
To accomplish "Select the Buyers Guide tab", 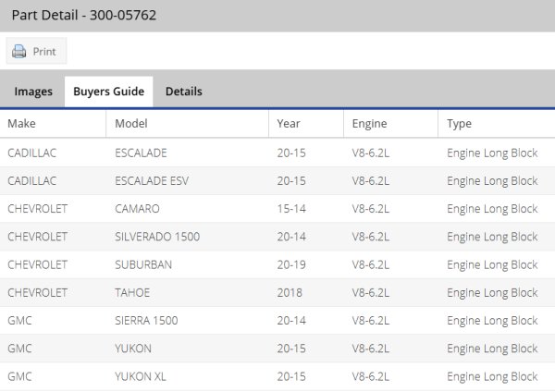I will 108,92.
